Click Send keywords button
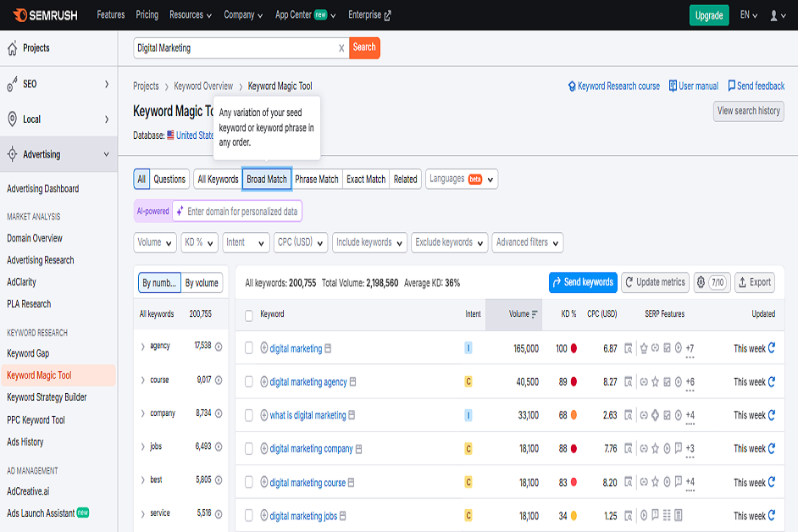Viewport: 798px width, 532px height. click(x=583, y=283)
